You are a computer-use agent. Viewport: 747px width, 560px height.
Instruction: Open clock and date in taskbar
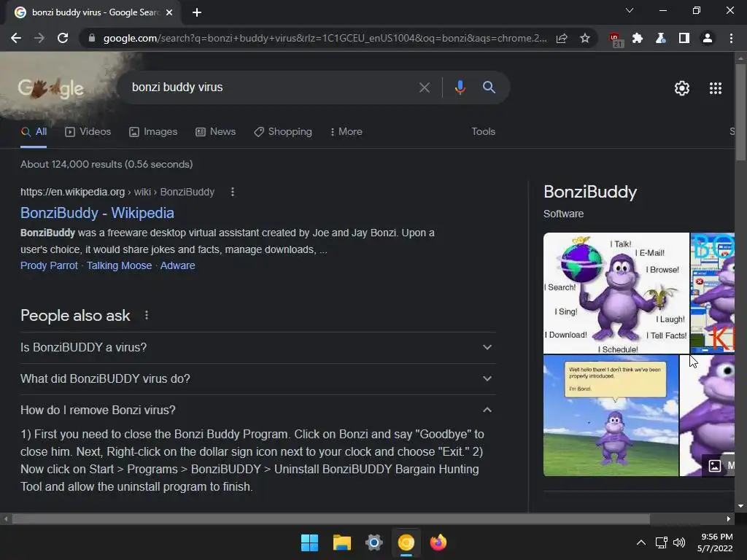(x=715, y=542)
